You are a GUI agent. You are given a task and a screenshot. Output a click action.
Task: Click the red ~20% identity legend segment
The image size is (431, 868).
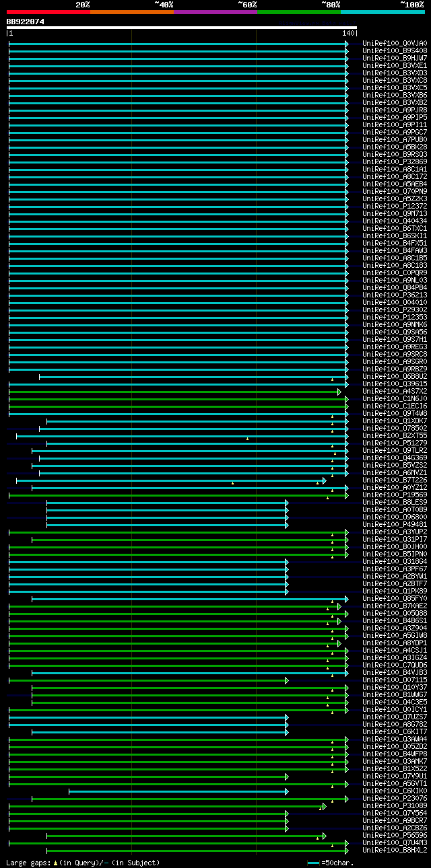point(48,12)
